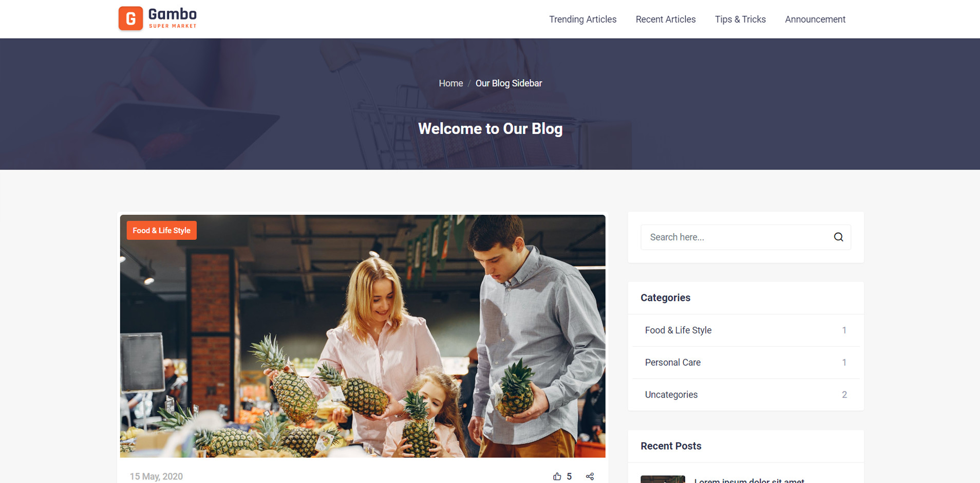Click Our Blog Sidebar breadcrumb
Viewport: 980px width, 483px height.
(508, 83)
